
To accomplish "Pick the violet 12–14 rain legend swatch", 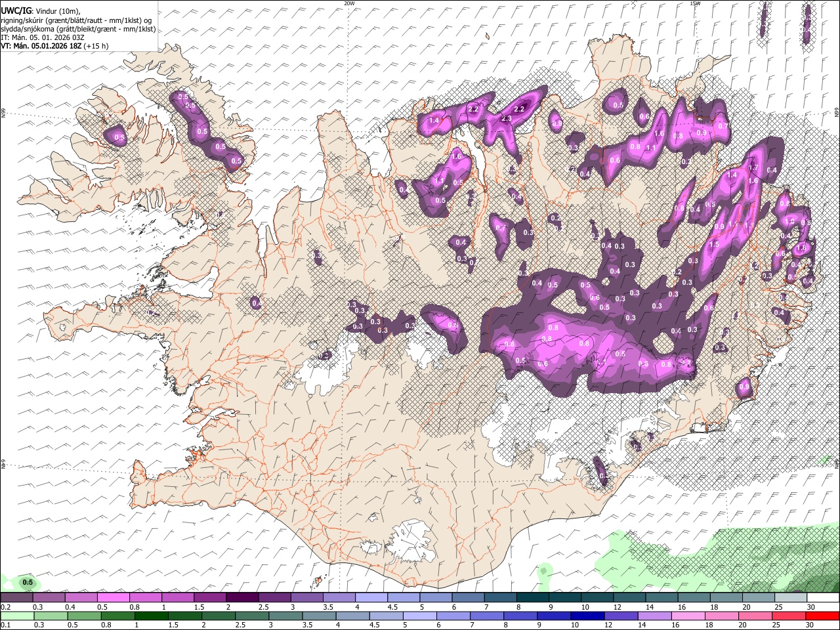I will 621,616.
